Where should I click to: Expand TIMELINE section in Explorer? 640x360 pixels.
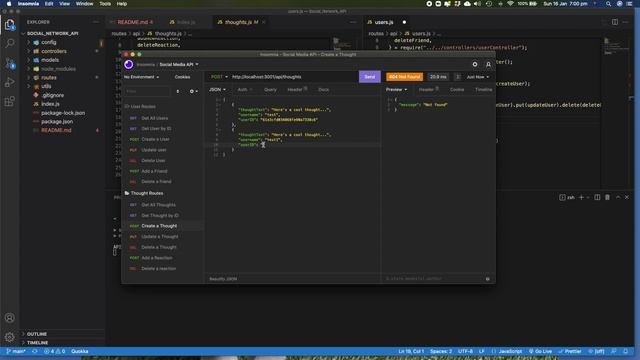pyautogui.click(x=37, y=342)
